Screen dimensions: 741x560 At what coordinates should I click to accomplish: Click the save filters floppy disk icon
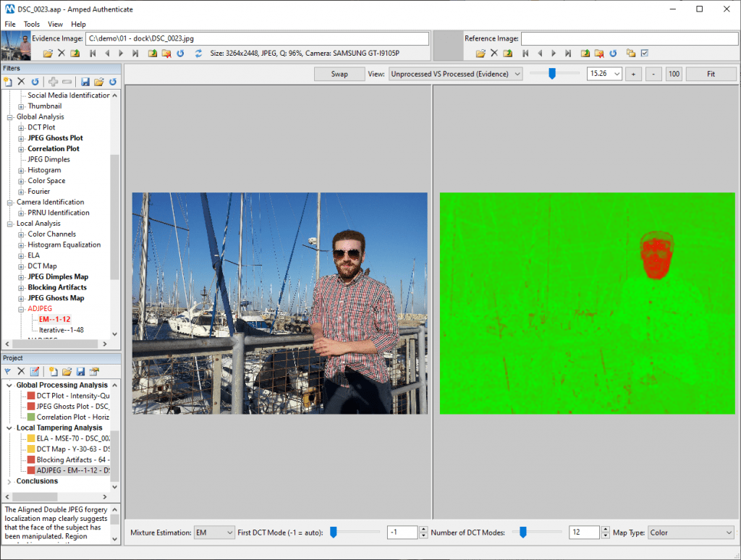(85, 82)
